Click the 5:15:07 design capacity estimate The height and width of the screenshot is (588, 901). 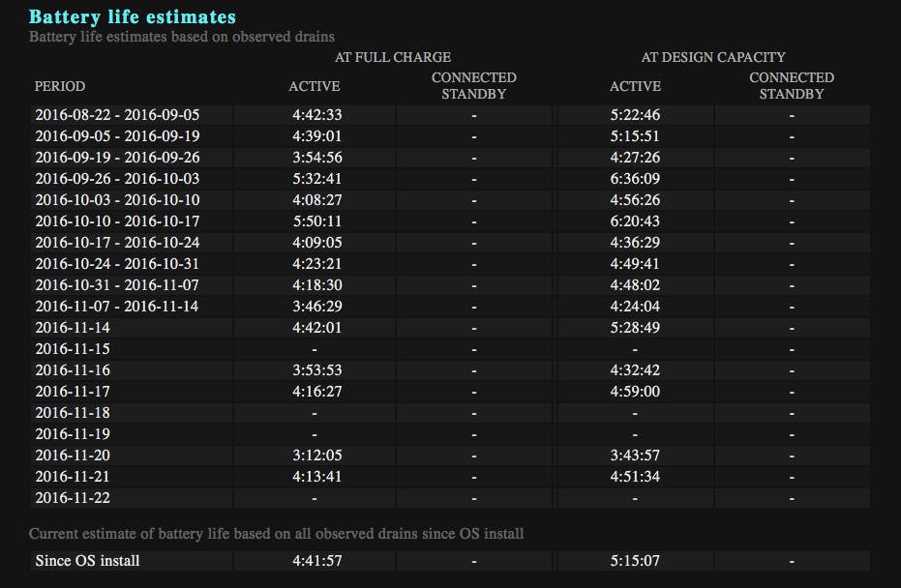pyautogui.click(x=635, y=560)
